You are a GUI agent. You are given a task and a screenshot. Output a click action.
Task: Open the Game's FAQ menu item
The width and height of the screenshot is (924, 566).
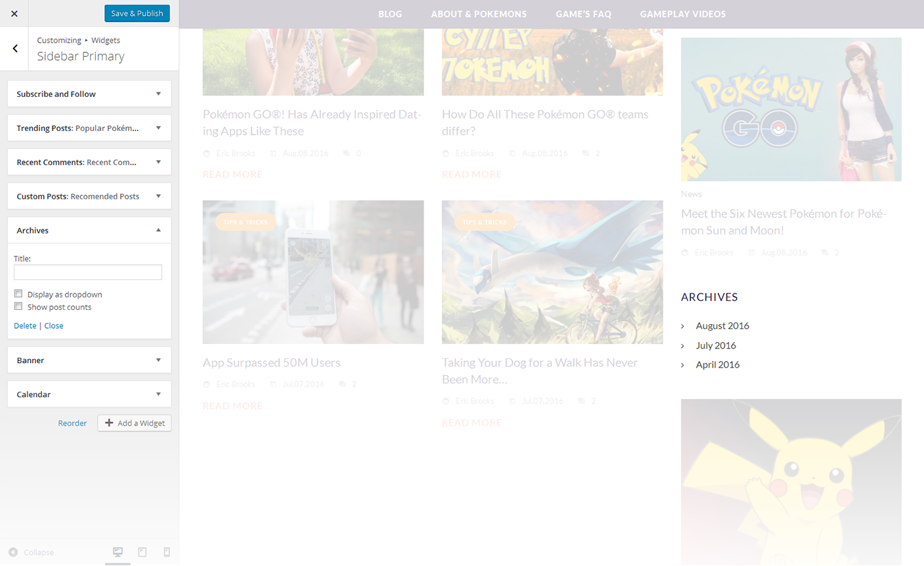tap(583, 14)
